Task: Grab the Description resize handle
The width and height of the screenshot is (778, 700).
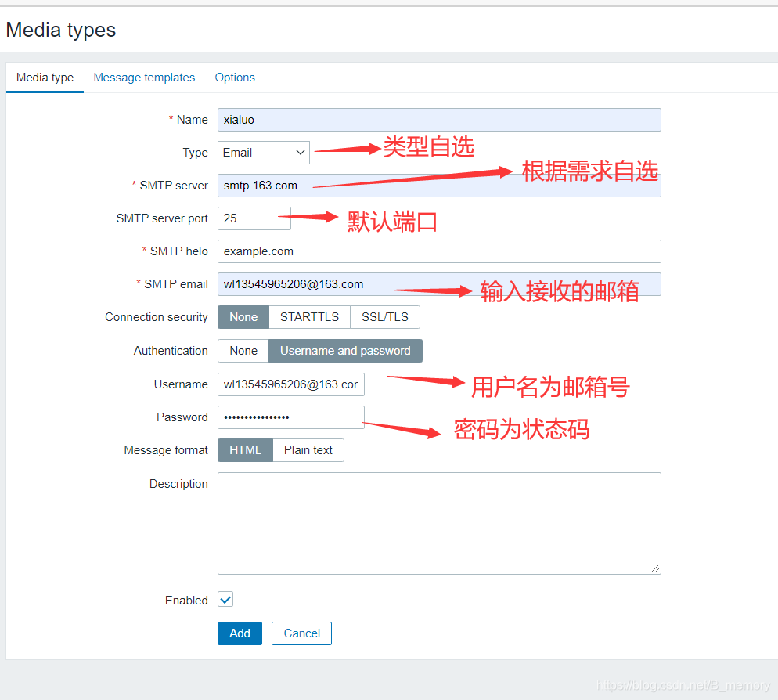Action: point(655,568)
